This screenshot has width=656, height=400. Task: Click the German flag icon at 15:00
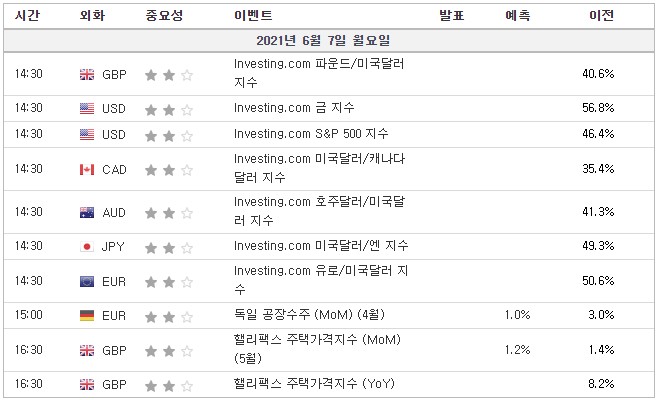pos(87,316)
